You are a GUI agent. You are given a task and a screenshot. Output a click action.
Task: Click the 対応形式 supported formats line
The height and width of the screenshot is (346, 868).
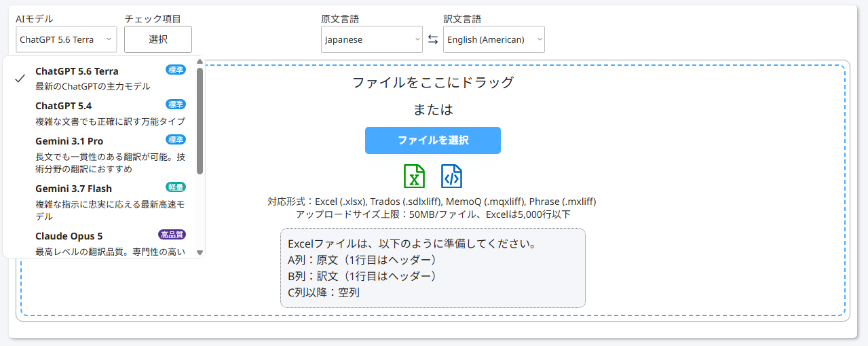(x=432, y=201)
